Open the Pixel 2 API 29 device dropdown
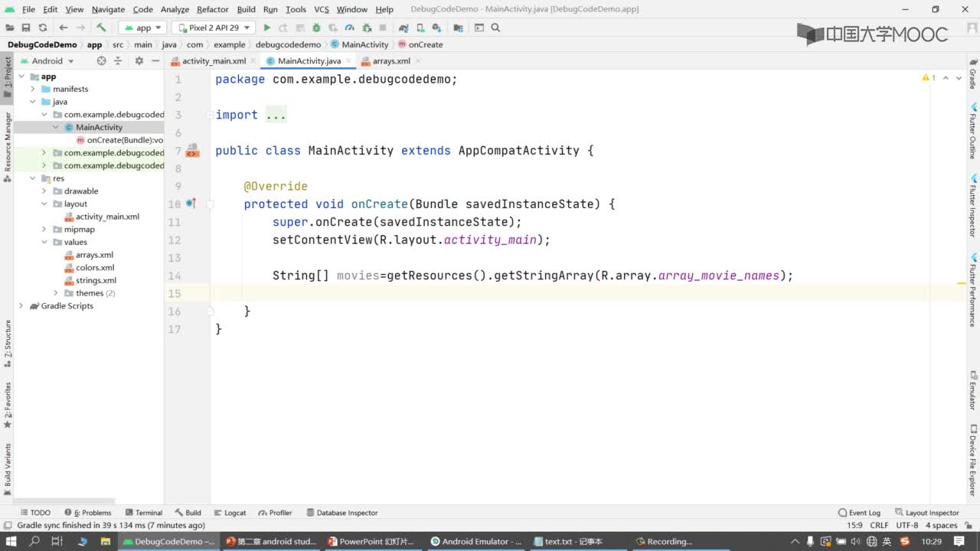 213,28
